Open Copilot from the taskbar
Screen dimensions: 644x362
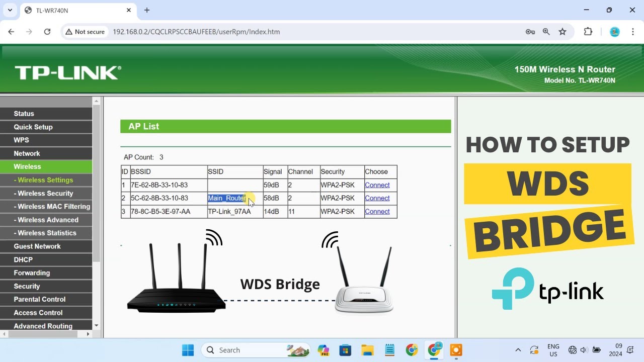(x=323, y=350)
